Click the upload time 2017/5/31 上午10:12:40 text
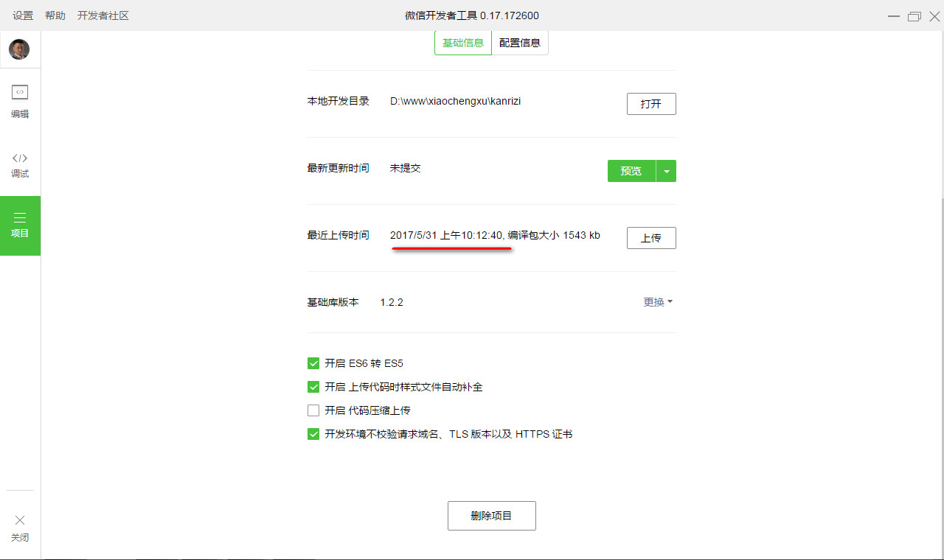The width and height of the screenshot is (944, 560). point(445,235)
